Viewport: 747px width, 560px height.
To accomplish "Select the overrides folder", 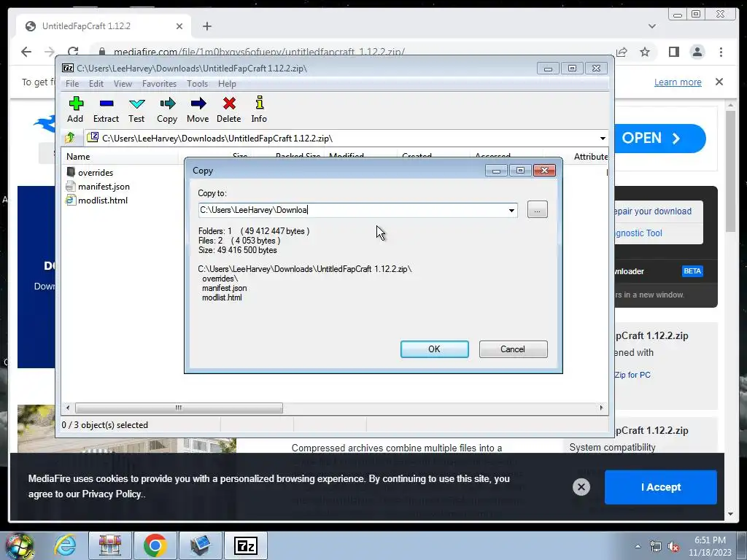I will (x=96, y=172).
